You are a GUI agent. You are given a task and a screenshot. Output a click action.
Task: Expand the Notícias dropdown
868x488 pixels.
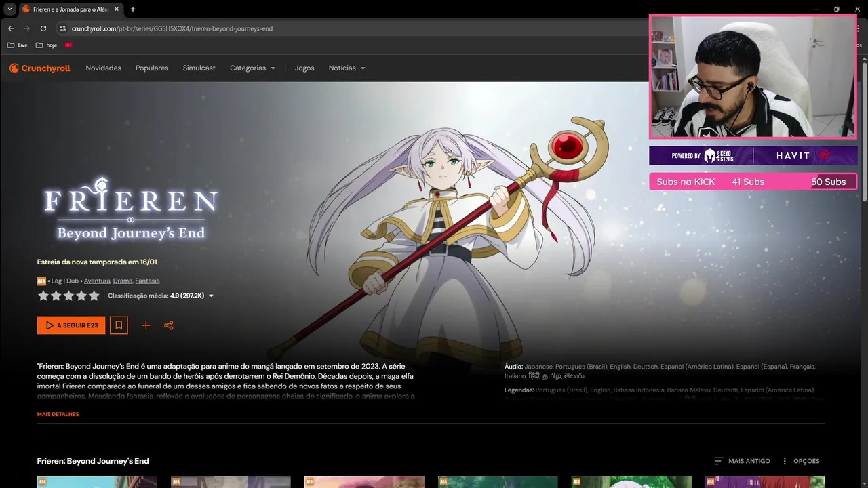click(x=347, y=68)
